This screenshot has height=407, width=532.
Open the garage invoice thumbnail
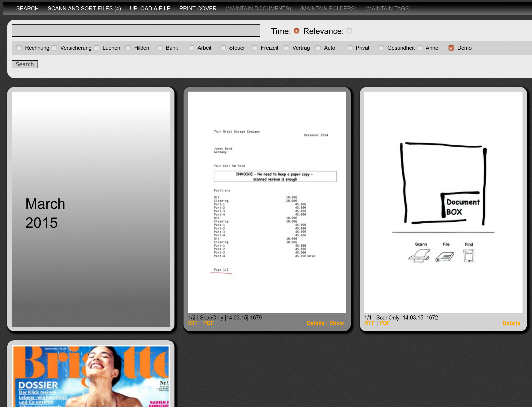click(267, 202)
